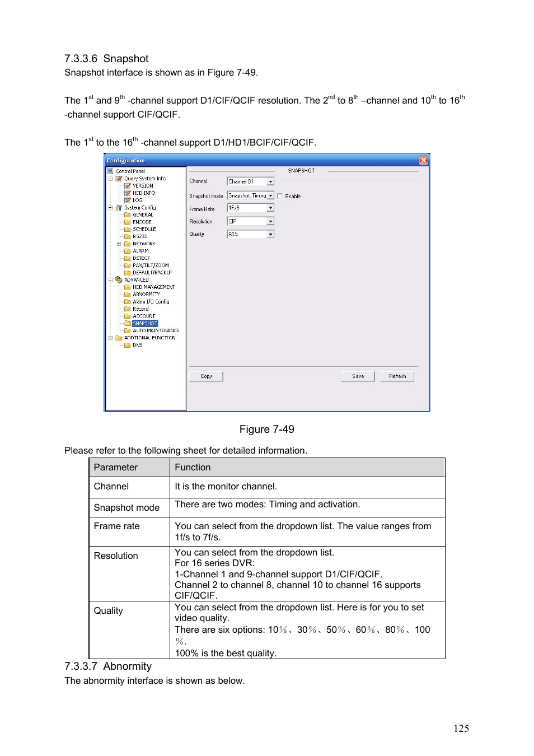
Task: Click the "Frame rate" table cell
Action: click(129, 531)
